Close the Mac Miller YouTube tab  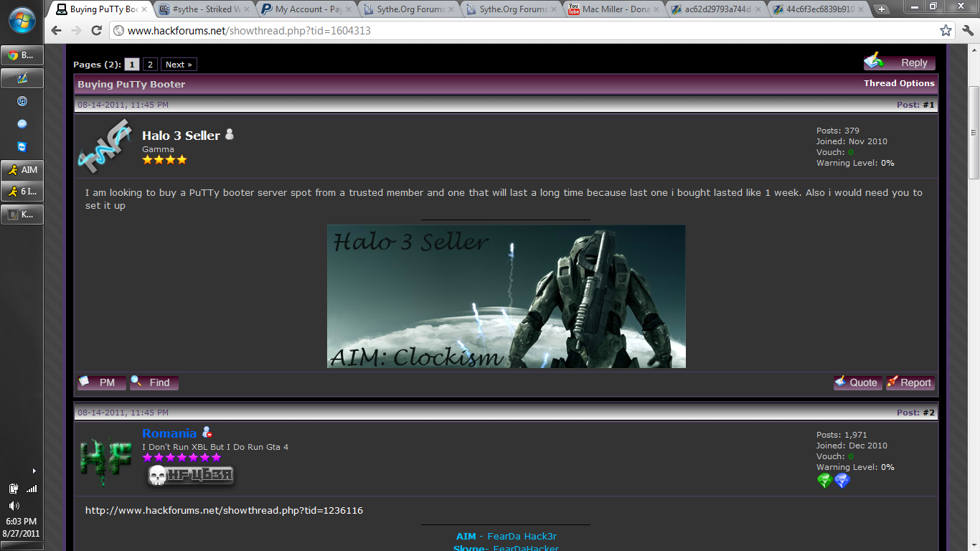click(655, 9)
